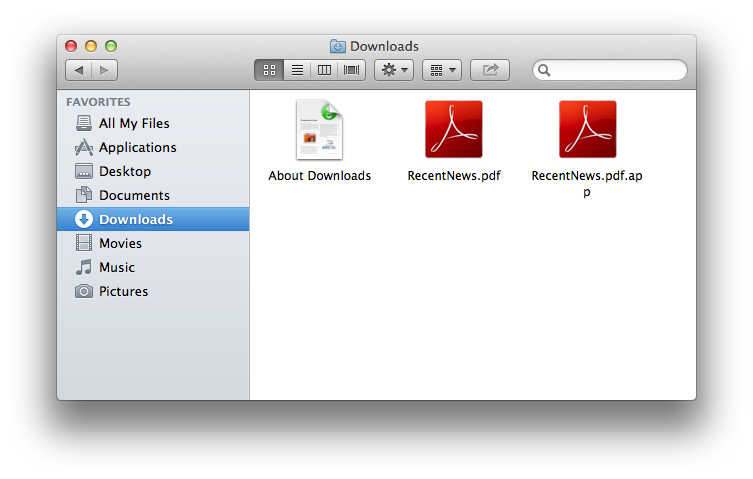This screenshot has height=479, width=753.
Task: Click the search field in toolbar
Action: 614,70
